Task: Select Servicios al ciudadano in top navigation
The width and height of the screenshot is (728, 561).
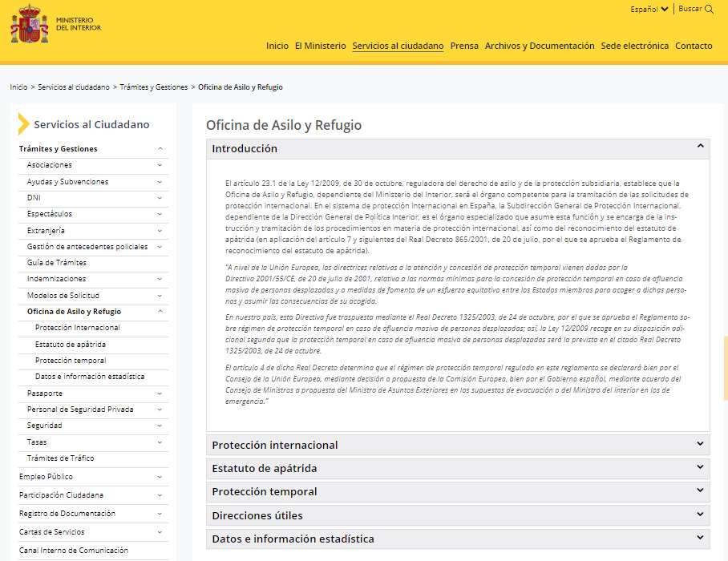Action: point(398,46)
